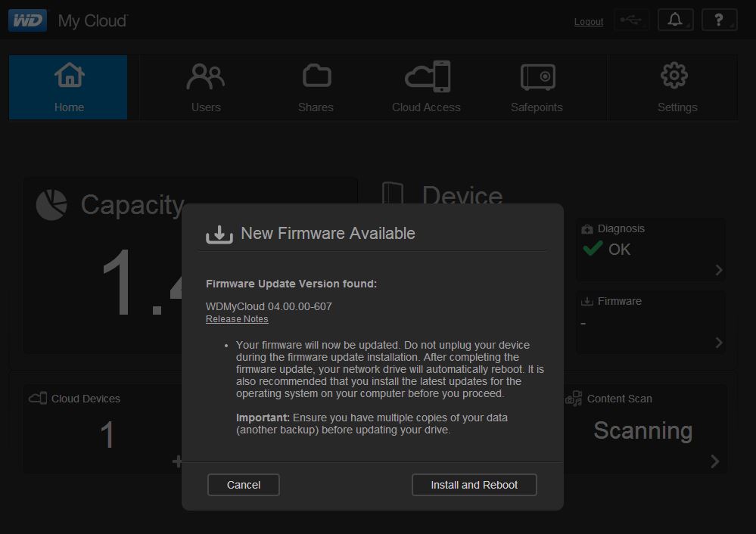Click the Users people icon
This screenshot has height=534, width=756.
click(x=206, y=76)
